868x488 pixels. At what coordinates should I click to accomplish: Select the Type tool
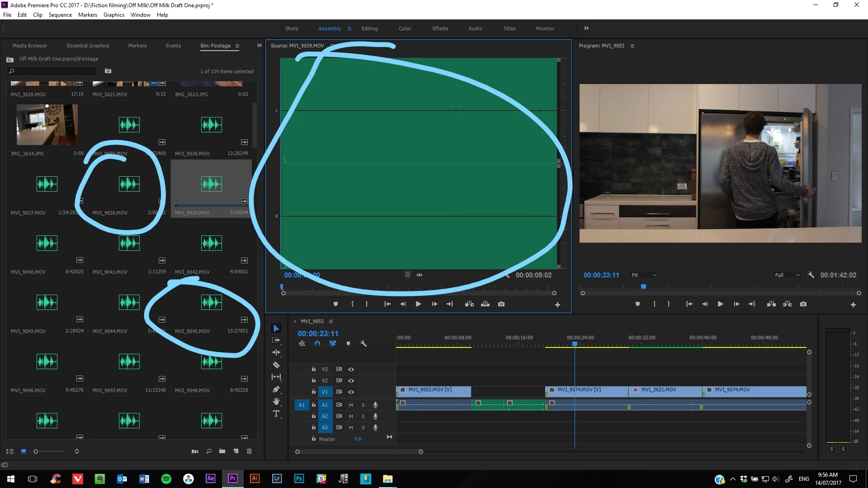[276, 414]
